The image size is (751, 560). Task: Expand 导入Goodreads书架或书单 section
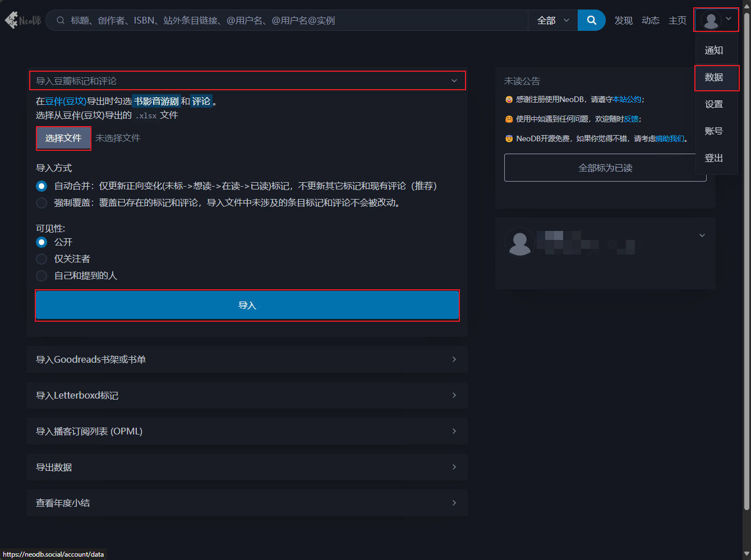point(247,359)
